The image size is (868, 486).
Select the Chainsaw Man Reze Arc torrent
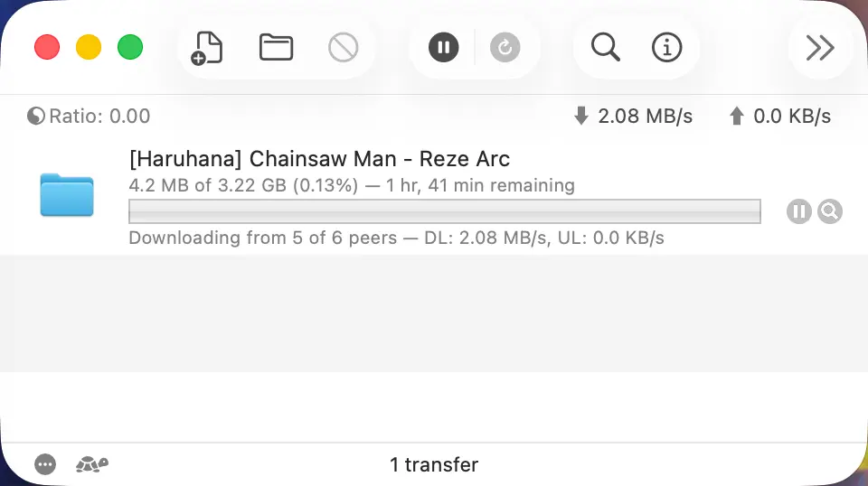coord(320,160)
